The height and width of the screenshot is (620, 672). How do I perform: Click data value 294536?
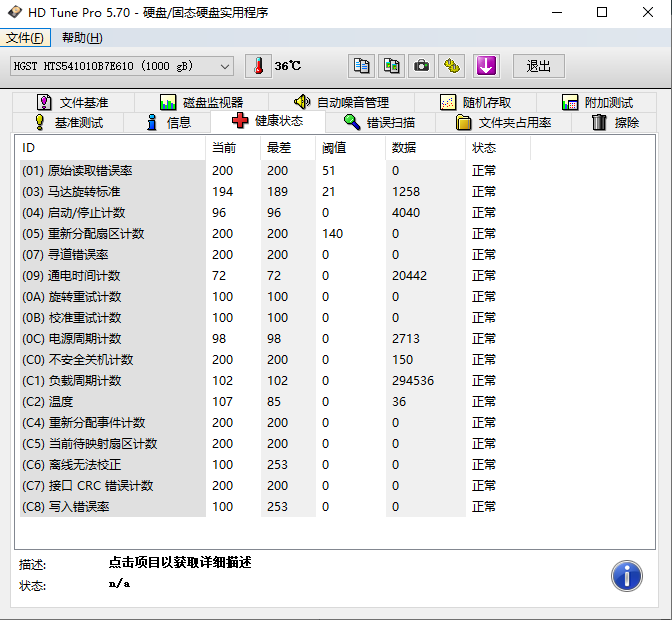(x=413, y=380)
